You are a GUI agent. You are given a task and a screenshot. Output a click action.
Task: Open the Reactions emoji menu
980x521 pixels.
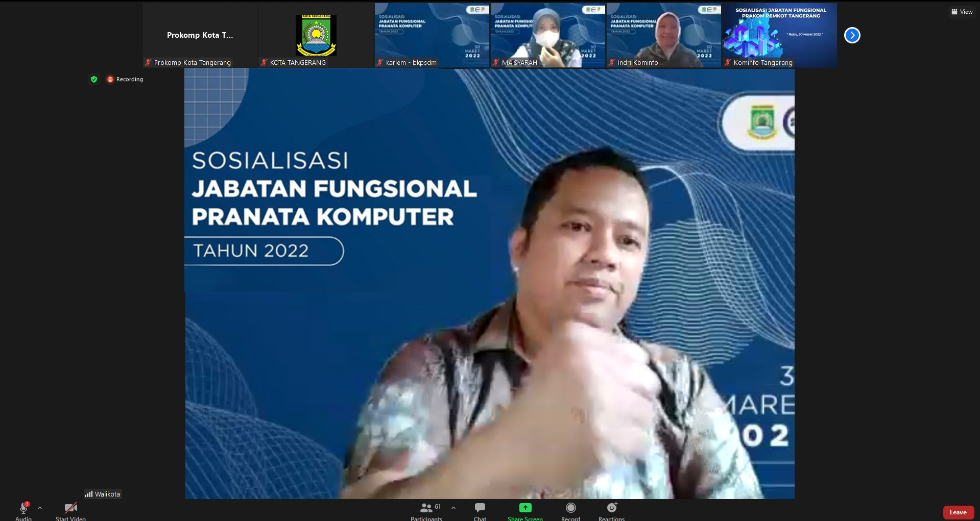(x=611, y=508)
